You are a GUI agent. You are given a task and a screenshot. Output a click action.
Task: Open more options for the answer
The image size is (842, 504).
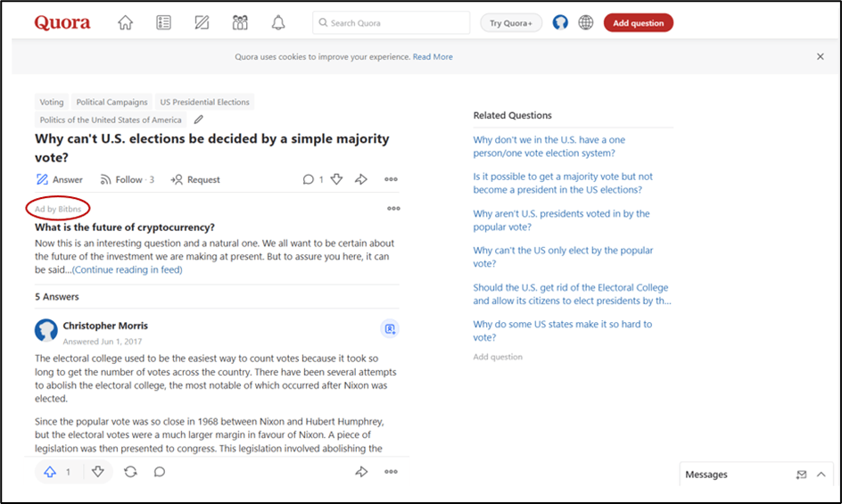(x=391, y=472)
